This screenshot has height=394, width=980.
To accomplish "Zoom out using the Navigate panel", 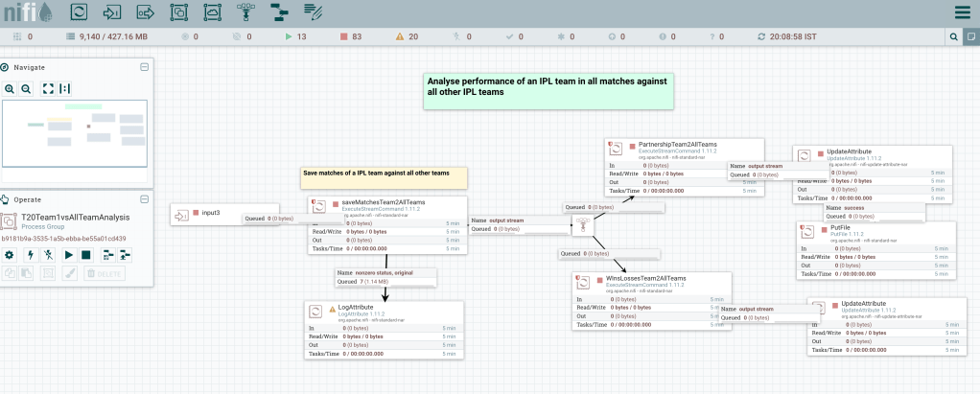I will pos(26,88).
